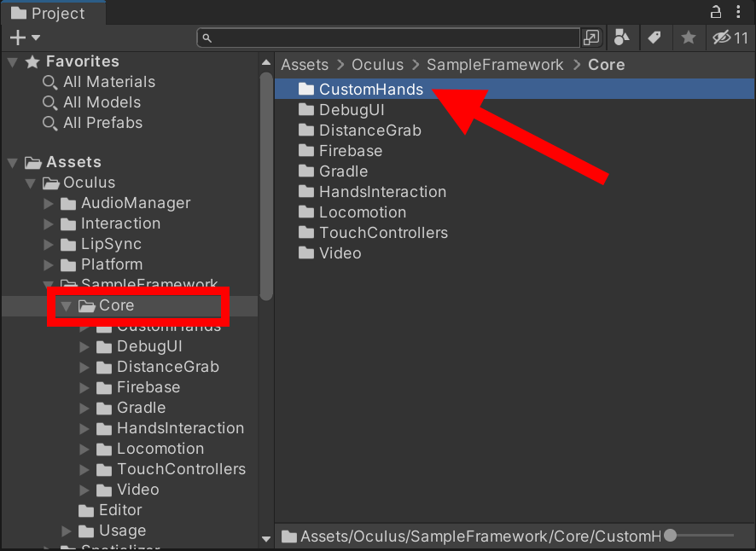Click Oculus in the breadcrumb path
Image resolution: width=756 pixels, height=551 pixels.
tap(377, 65)
